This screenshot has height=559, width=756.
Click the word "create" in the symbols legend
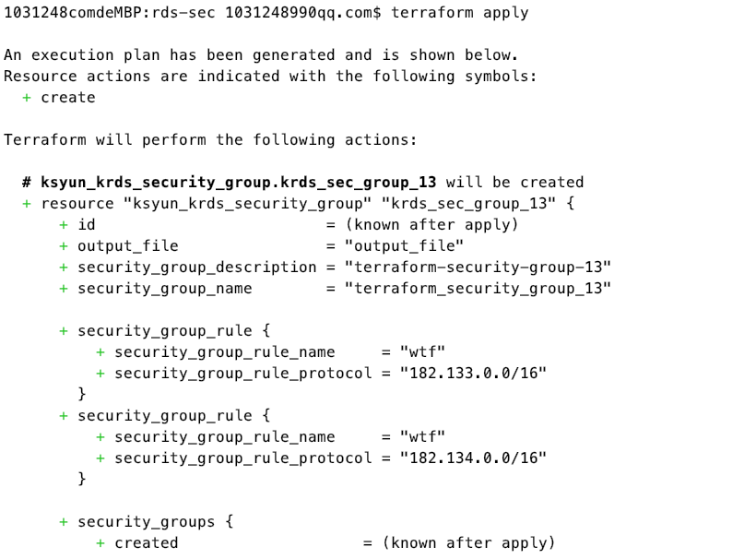pos(68,98)
